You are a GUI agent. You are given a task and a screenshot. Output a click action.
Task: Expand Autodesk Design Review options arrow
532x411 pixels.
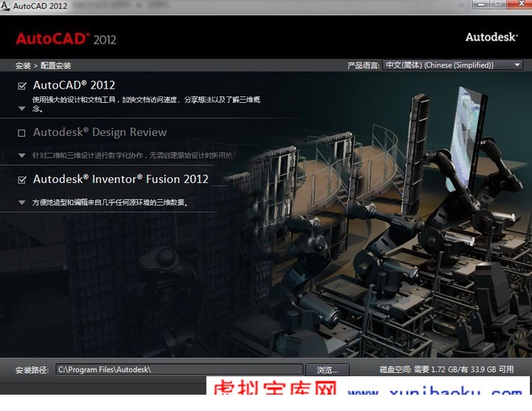[x=22, y=155]
